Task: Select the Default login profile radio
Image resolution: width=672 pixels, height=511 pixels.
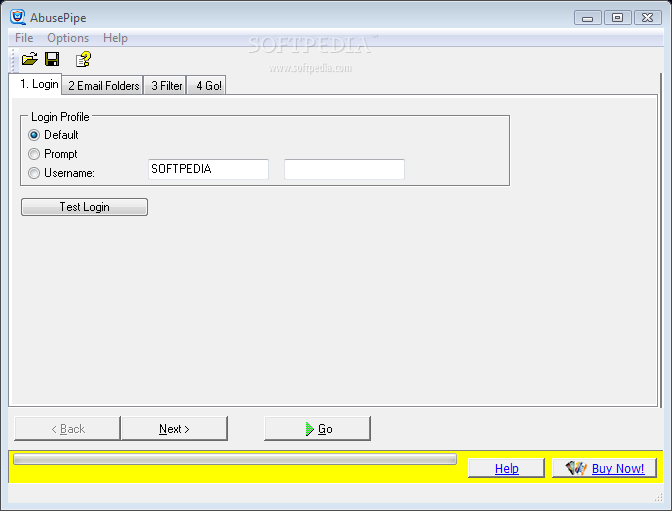Action: [34, 135]
